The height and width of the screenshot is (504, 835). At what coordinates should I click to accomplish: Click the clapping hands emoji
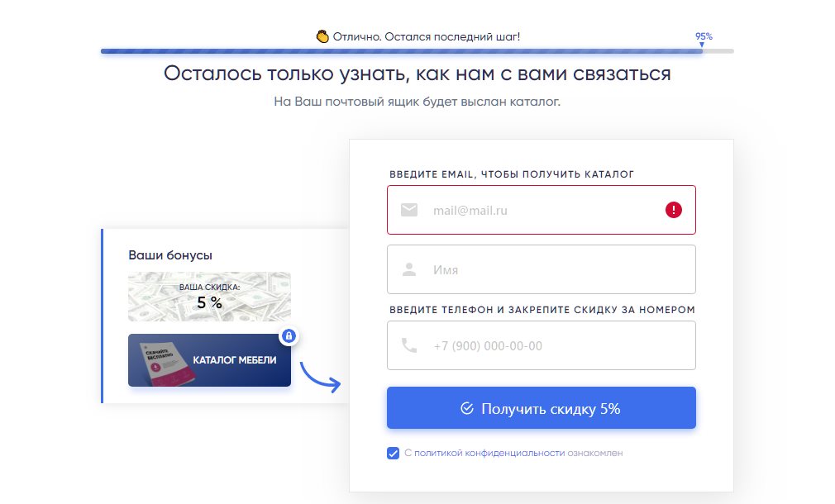pos(323,36)
